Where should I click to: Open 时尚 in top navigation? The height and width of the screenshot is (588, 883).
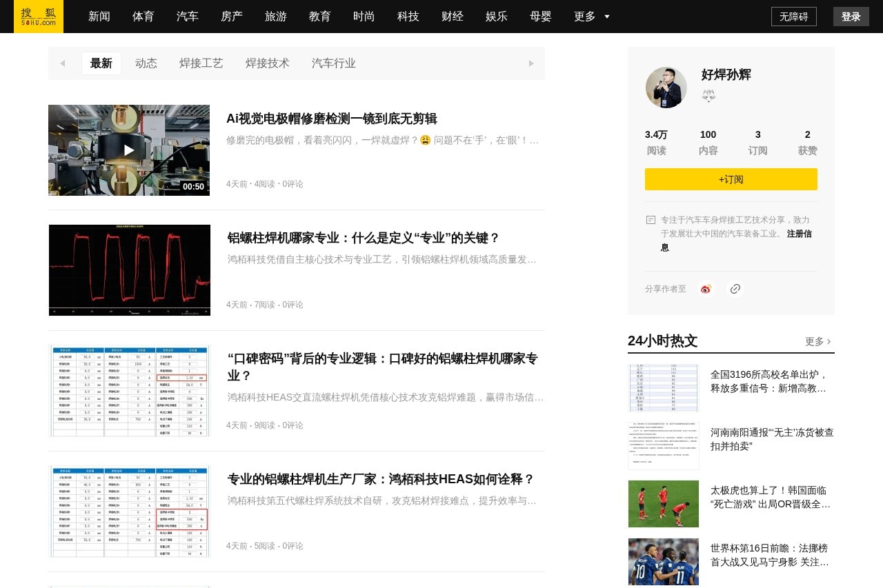click(x=364, y=17)
